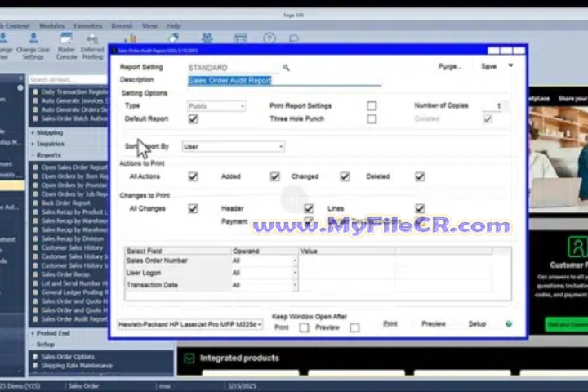Enable Keep Window Open After Preview checkbox
The image size is (588, 392).
[x=354, y=327]
